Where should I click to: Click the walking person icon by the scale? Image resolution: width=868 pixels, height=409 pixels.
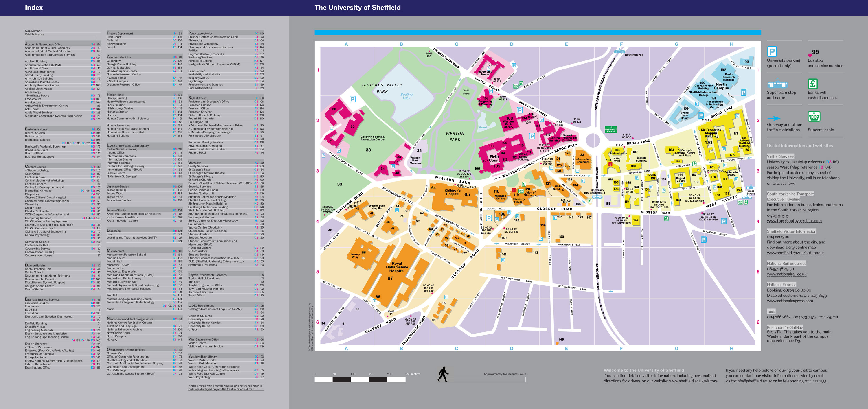coord(443,374)
